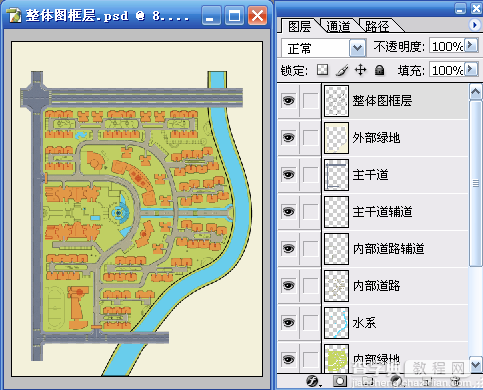Click the site plan image in the document canvas
The image size is (483, 390).
pyautogui.click(x=137, y=209)
